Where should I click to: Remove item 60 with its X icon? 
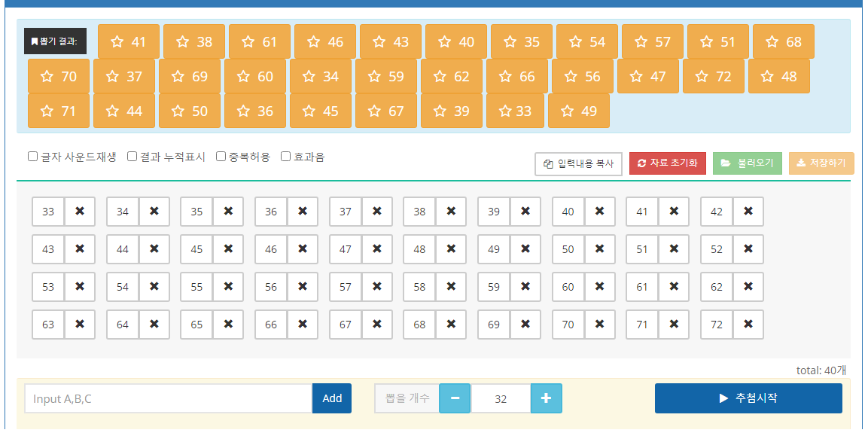tap(599, 287)
